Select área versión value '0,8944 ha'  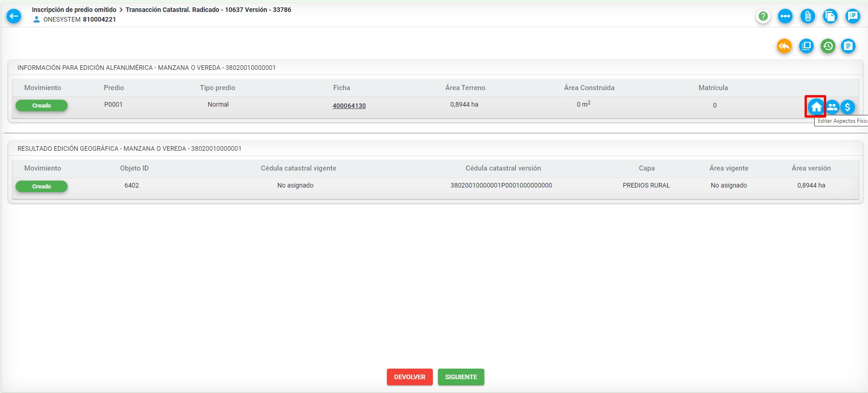(811, 185)
